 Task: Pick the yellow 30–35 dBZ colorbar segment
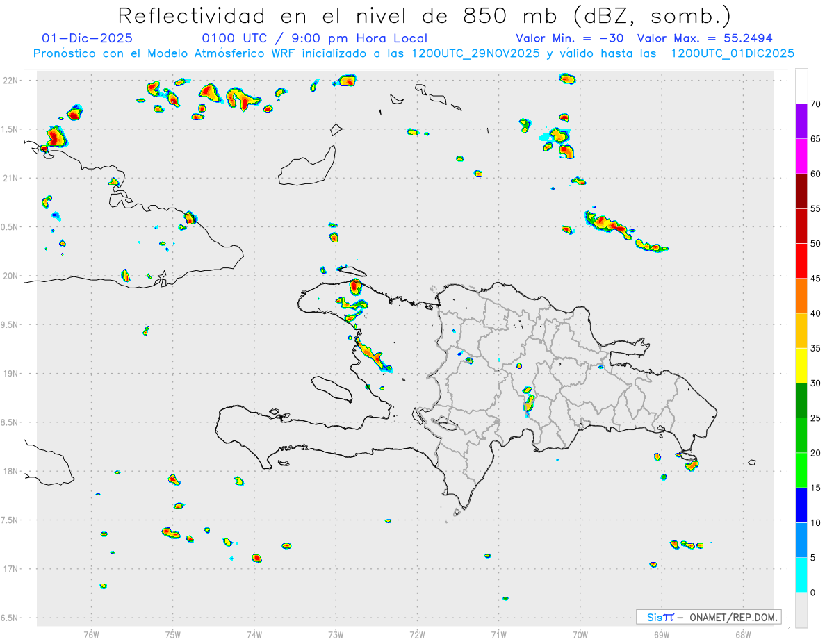[801, 365]
